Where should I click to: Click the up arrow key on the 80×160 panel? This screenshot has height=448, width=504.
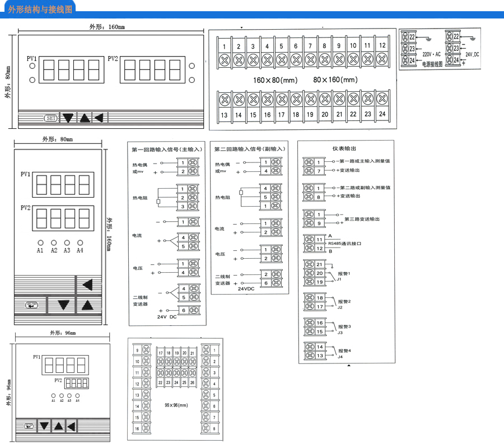(88, 305)
